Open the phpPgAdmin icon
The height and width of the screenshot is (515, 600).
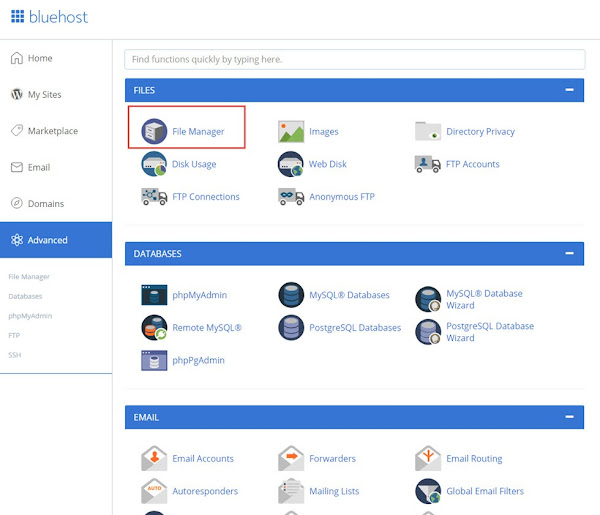(154, 360)
